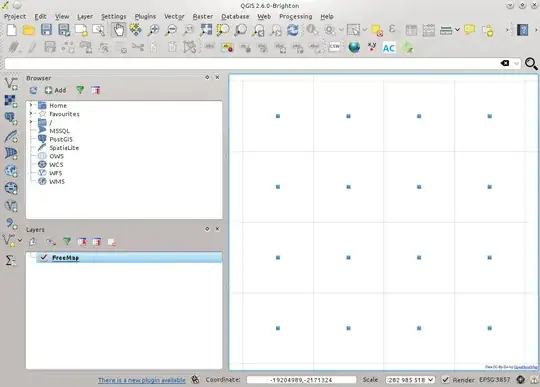540x387 pixels.
Task: Open the Settings menu
Action: click(114, 16)
